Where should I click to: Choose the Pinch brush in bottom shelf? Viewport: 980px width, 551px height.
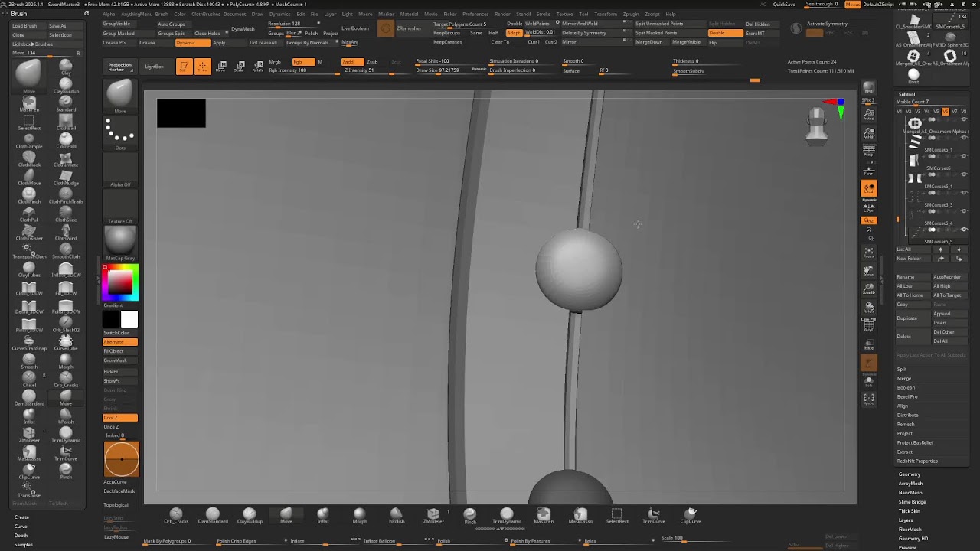[x=470, y=515]
